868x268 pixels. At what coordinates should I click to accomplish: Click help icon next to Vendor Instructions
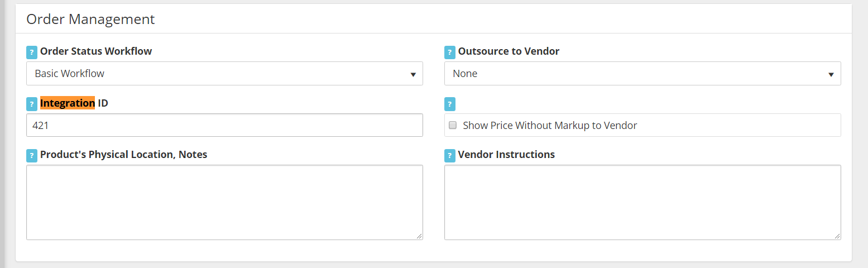point(450,155)
